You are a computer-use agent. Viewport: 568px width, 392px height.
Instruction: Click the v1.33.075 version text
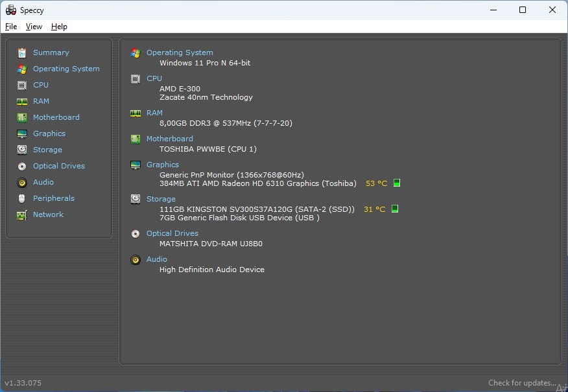[23, 383]
